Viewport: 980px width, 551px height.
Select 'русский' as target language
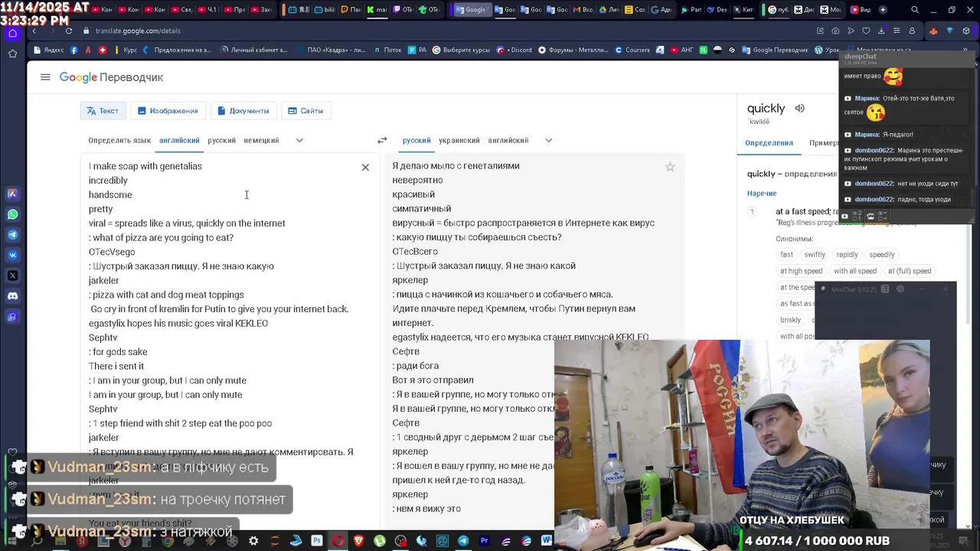click(416, 140)
